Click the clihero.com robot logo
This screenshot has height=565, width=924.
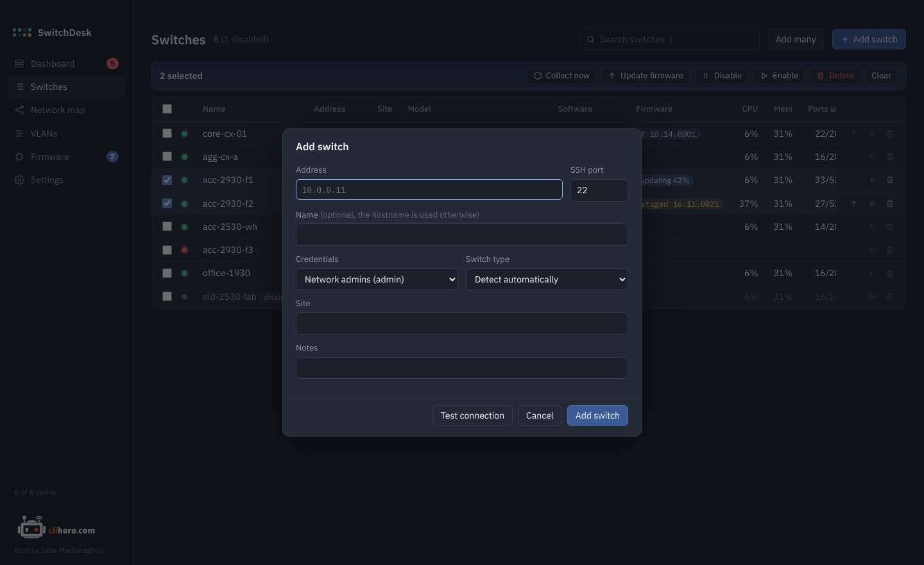[x=31, y=528]
